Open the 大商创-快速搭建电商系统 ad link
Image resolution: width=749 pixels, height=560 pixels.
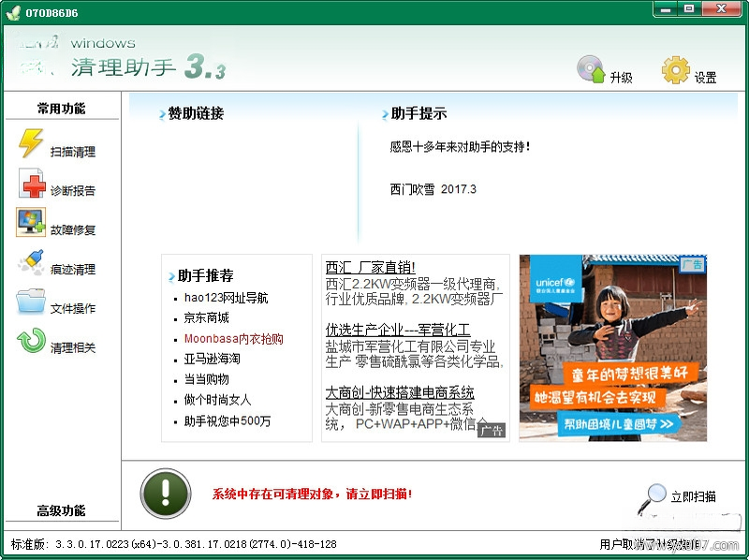pos(400,392)
